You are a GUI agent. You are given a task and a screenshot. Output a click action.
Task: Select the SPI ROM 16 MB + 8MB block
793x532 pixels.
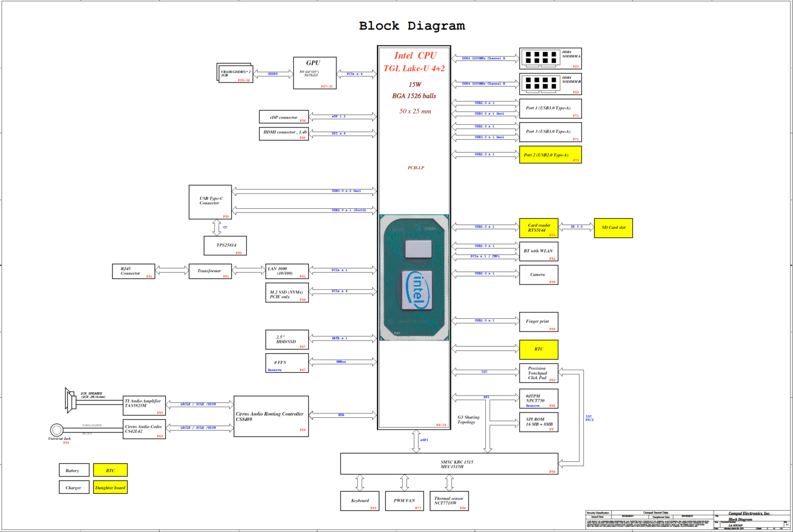pyautogui.click(x=539, y=422)
